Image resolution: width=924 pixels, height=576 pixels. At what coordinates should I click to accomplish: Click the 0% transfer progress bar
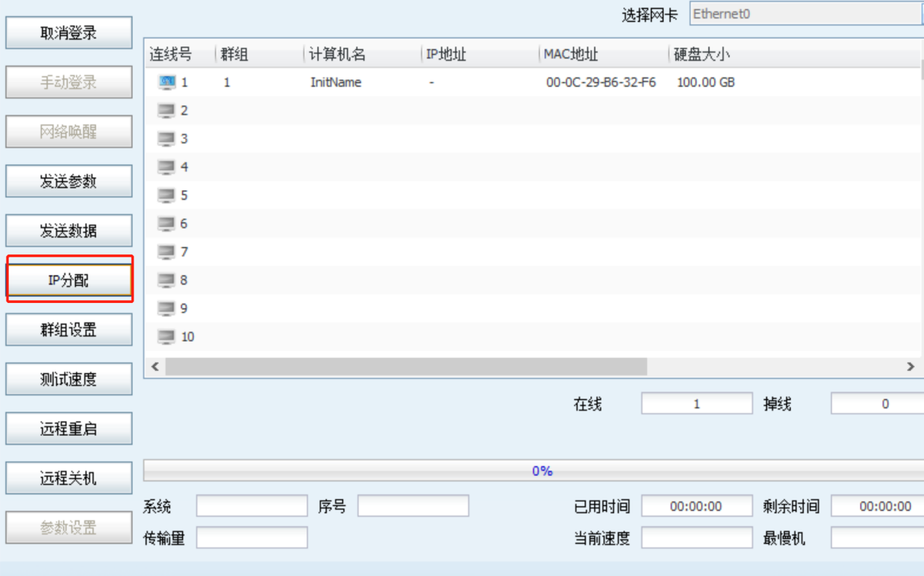click(533, 471)
